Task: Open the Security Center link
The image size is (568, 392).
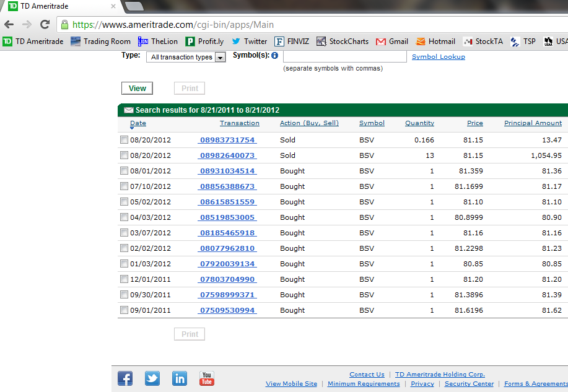Action: 469,384
